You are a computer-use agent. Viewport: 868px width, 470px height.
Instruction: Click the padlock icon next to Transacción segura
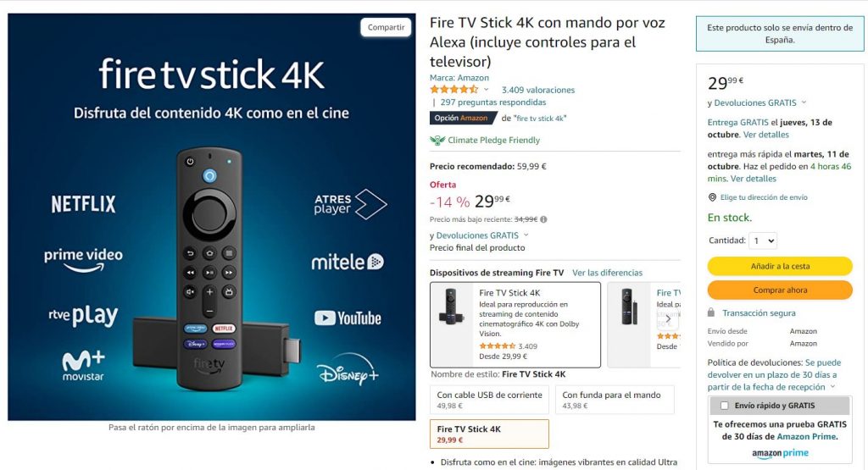[711, 313]
